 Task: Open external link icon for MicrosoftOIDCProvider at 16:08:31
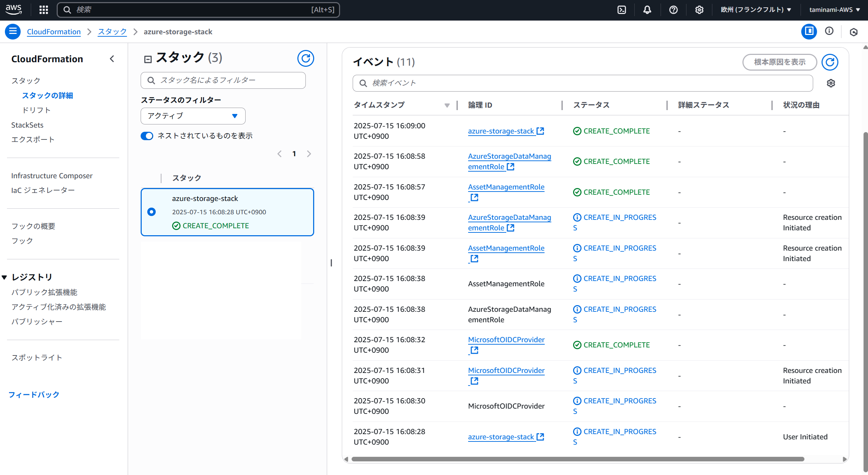click(474, 381)
